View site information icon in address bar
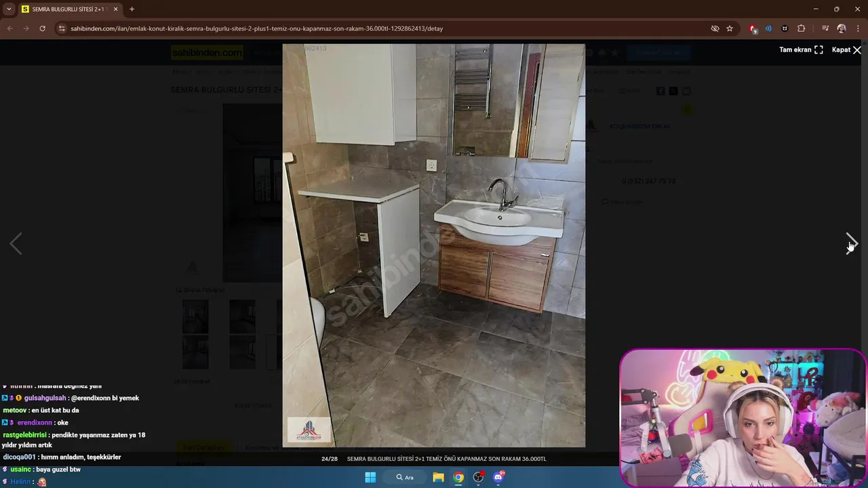This screenshot has height=488, width=868. pyautogui.click(x=62, y=28)
